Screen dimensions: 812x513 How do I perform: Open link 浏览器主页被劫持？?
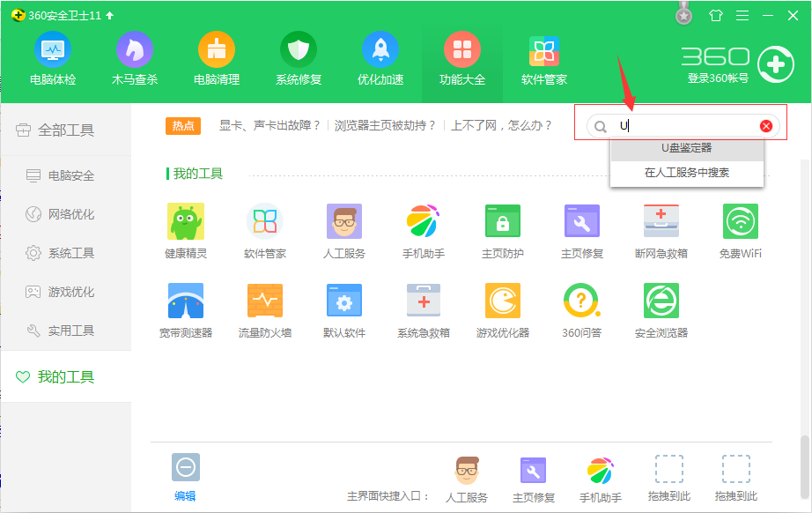[x=385, y=125]
